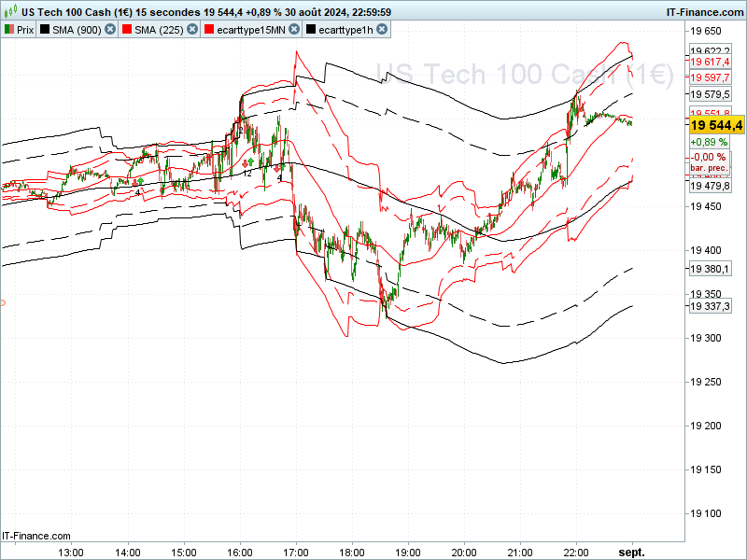Click the chart type icon in title bar
Screen dimensions: 747x560
click(x=11, y=10)
